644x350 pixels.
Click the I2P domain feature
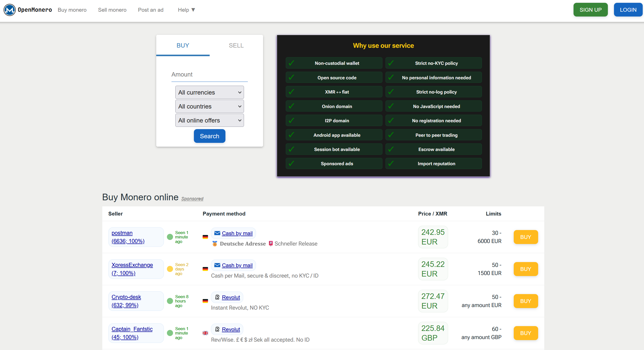pos(334,120)
